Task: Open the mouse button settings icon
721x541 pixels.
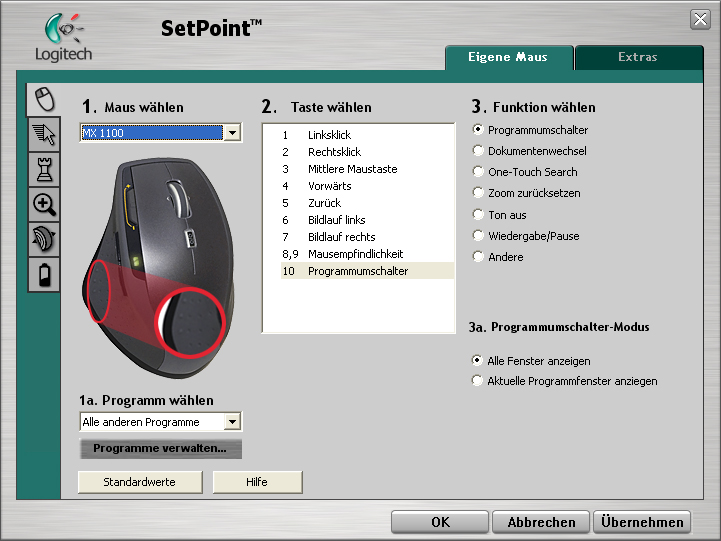Action: 43,99
